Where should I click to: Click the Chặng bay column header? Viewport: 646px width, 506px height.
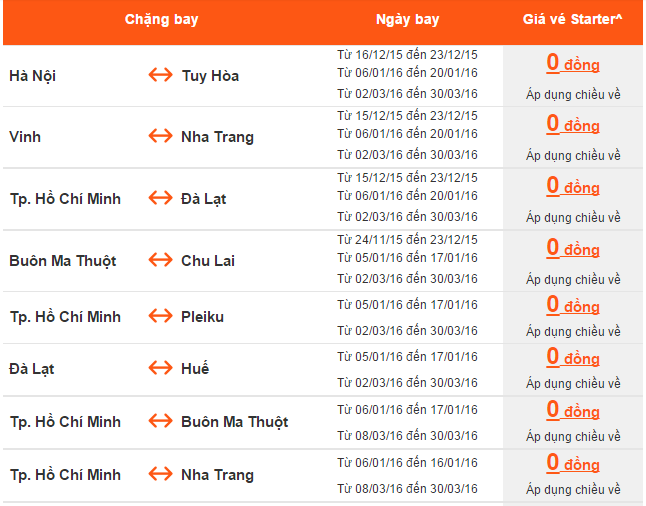pyautogui.click(x=159, y=20)
